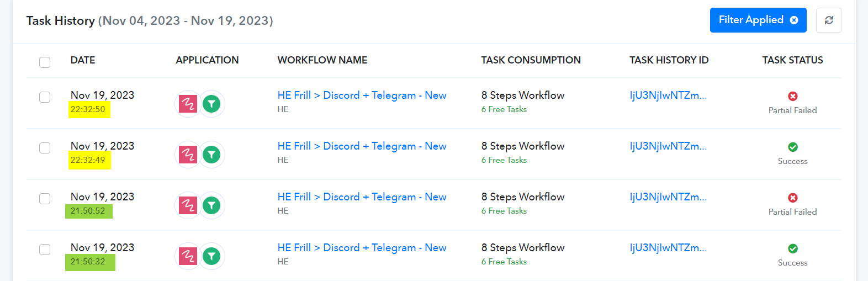Select the checkbox for the 21:50:52 task
The width and height of the screenshot is (868, 281).
45,199
